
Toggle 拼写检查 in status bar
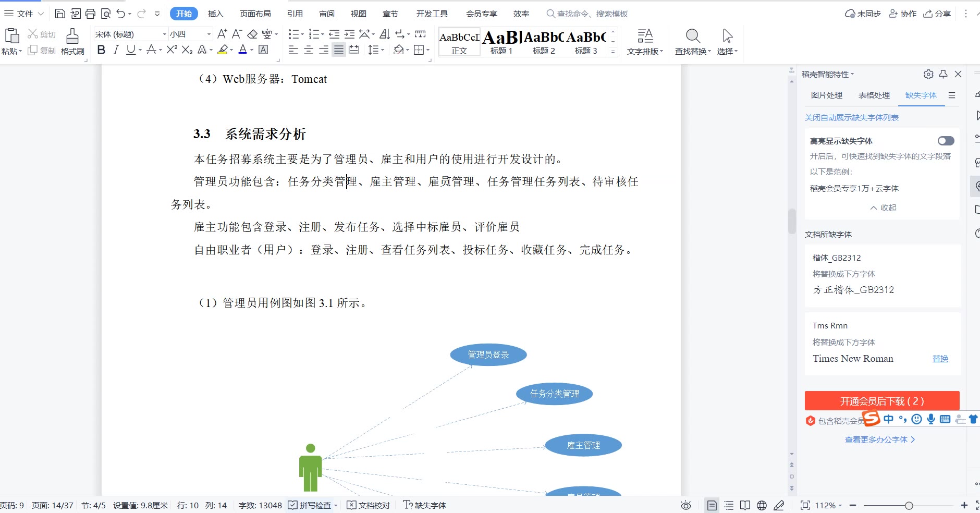pos(310,505)
